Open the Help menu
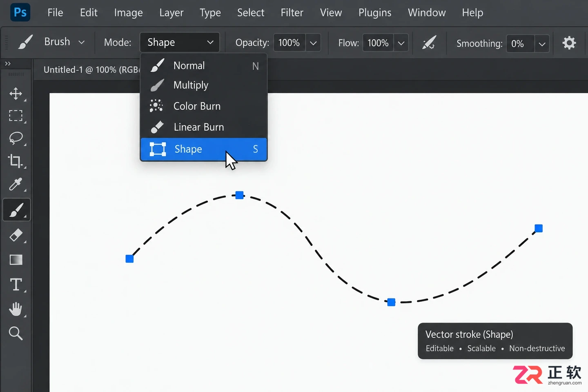 [472, 13]
